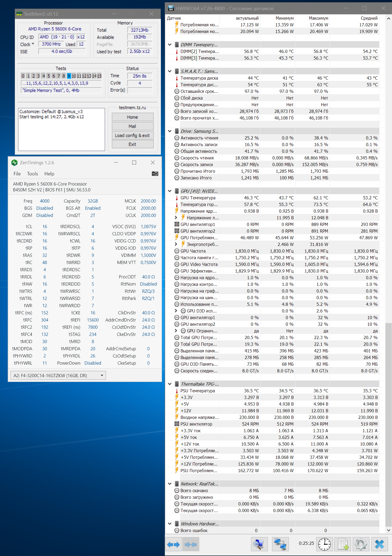Click the lightning icon beside PSU Потребляем row
The height and width of the screenshot is (556, 392).
177,471
